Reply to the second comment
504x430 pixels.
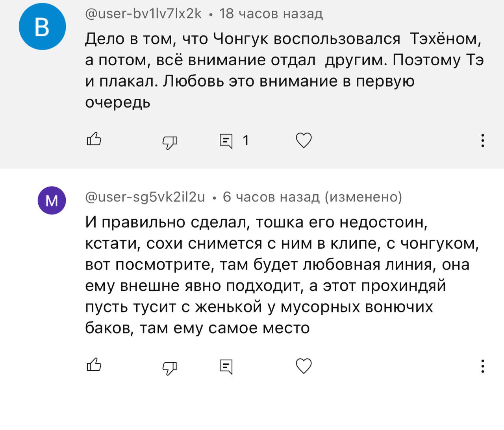tap(226, 367)
